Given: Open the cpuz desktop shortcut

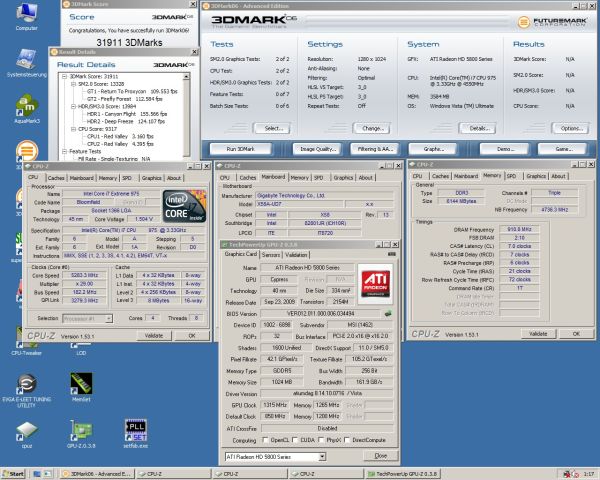Looking at the screenshot, I should [x=26, y=434].
